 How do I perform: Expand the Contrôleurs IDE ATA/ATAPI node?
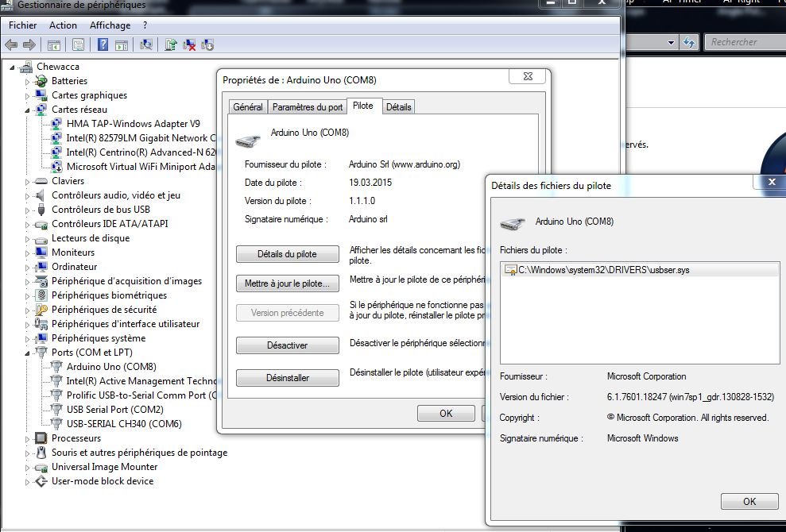pos(28,225)
